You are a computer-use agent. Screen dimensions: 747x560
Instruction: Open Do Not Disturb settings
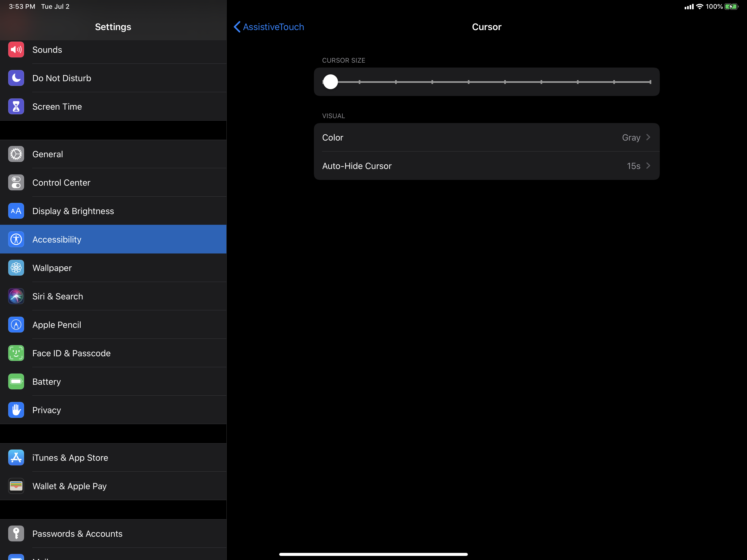point(113,78)
